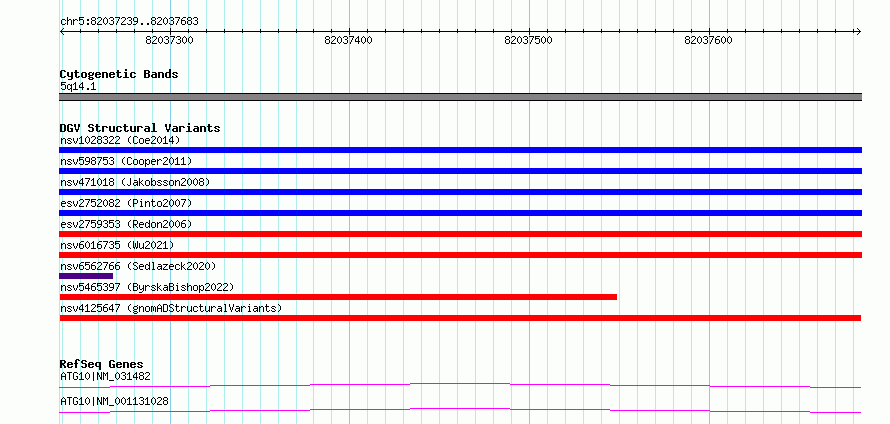Open variant label nsv6016735 (Wu2021)
890x424 pixels.
pyautogui.click(x=117, y=245)
